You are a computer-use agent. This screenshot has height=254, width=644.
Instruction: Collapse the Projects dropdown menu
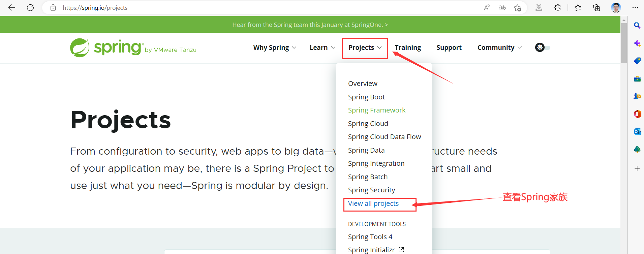(365, 47)
